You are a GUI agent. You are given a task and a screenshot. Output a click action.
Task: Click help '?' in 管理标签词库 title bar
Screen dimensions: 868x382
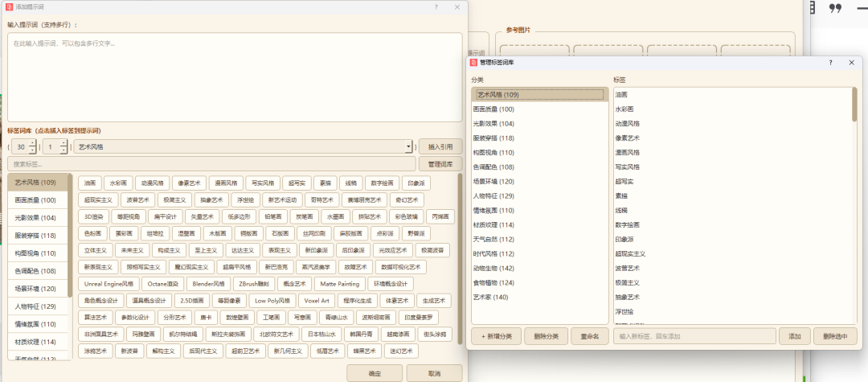830,63
